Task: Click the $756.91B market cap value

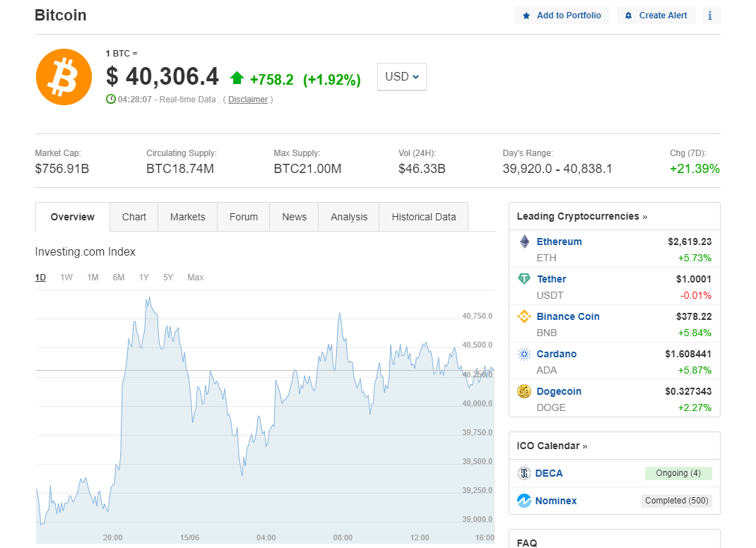Action: [x=61, y=169]
